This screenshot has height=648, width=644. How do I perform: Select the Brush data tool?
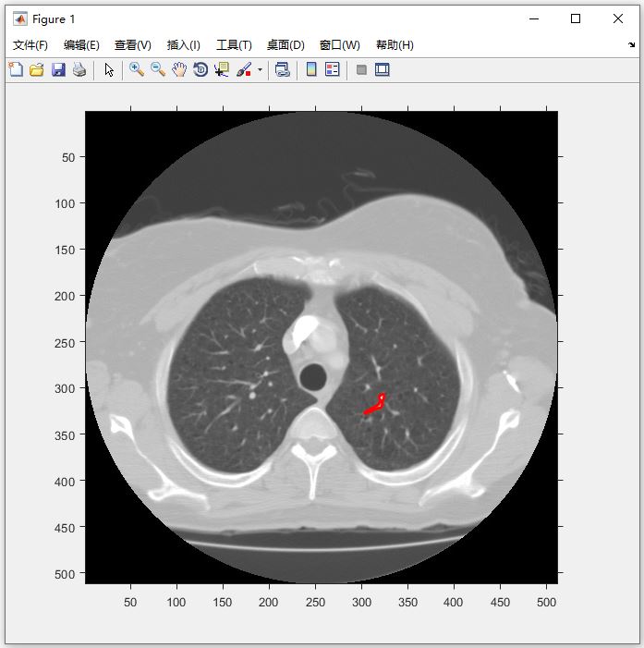pos(244,69)
